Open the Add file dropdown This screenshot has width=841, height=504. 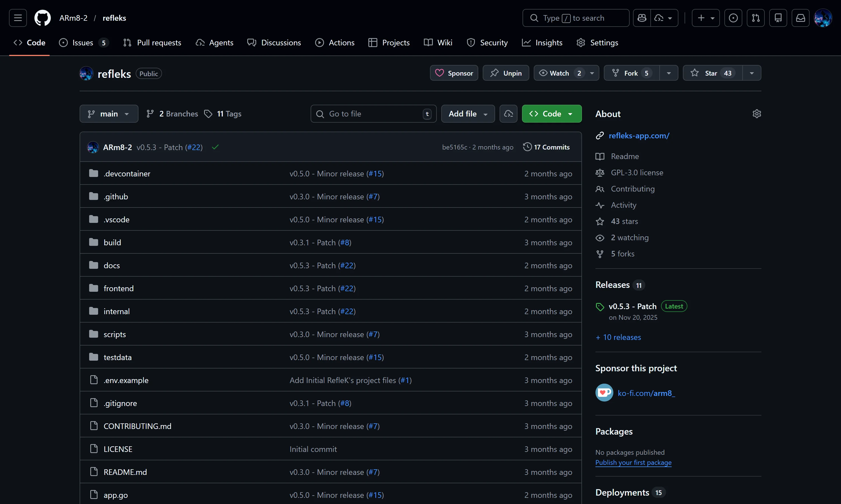click(x=467, y=113)
